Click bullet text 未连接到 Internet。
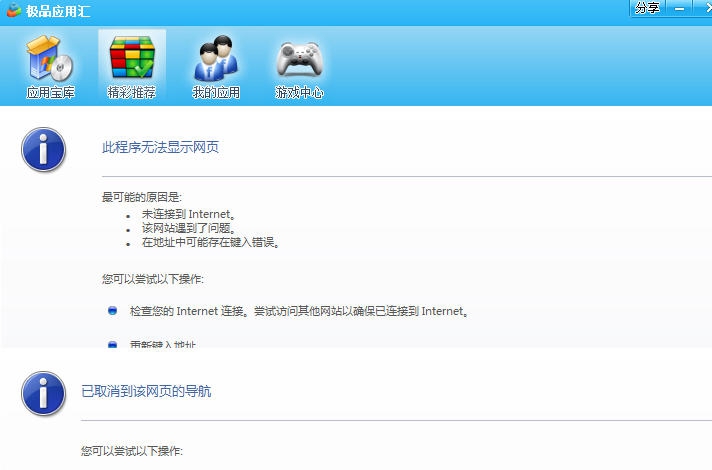The height and width of the screenshot is (470, 712). pyautogui.click(x=189, y=214)
